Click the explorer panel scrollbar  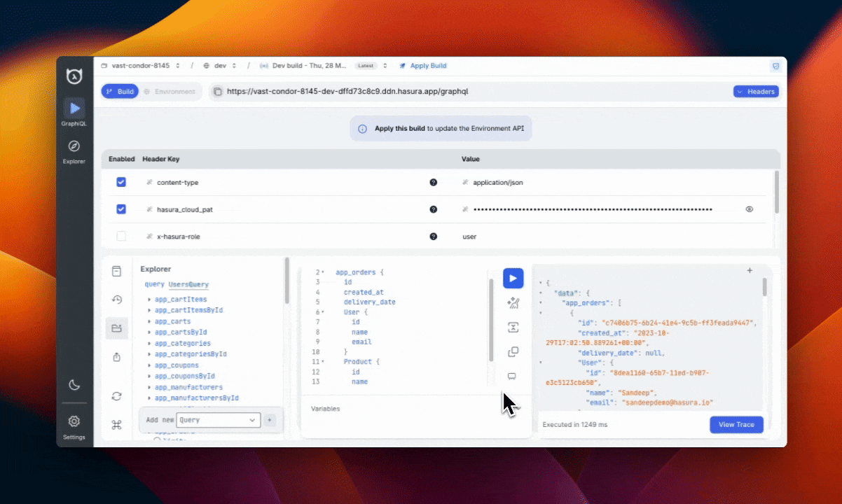tap(287, 281)
